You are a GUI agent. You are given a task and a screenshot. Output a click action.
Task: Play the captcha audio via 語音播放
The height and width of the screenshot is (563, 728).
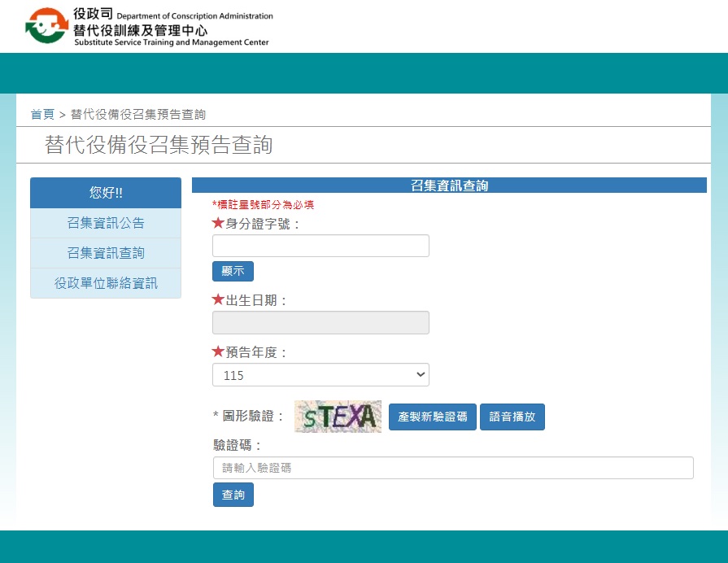[512, 416]
